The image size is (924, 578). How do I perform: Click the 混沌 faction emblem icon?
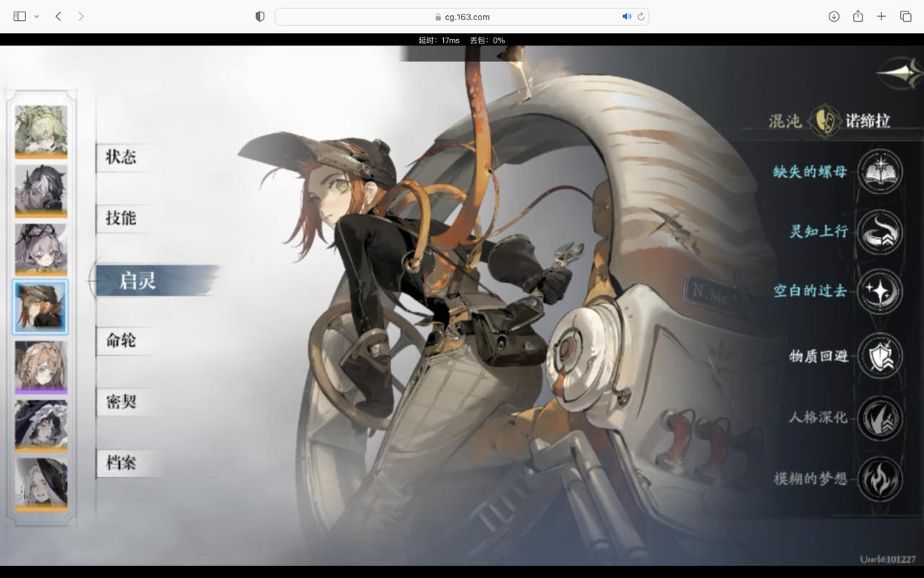824,121
